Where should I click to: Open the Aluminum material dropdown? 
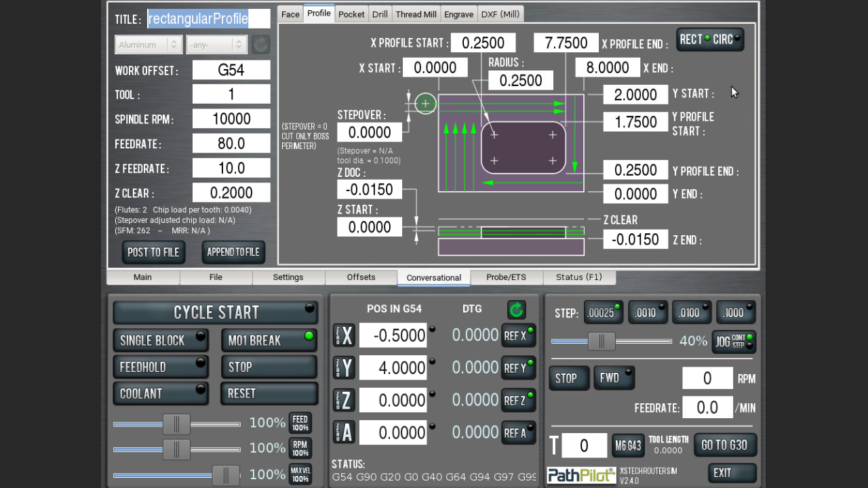click(x=149, y=45)
